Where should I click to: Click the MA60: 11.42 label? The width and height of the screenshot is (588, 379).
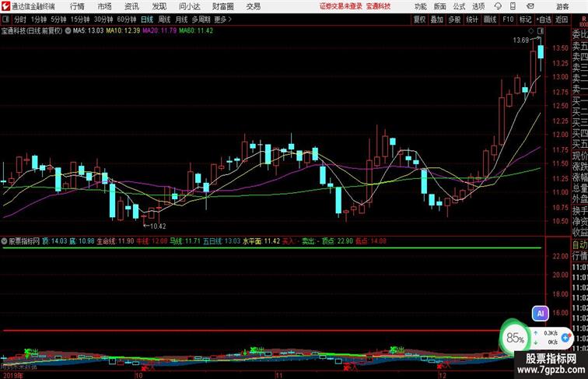coord(196,31)
